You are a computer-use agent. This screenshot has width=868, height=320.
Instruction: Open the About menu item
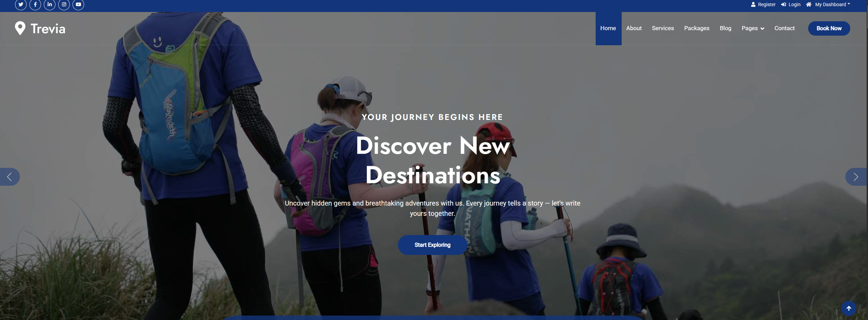pos(634,28)
